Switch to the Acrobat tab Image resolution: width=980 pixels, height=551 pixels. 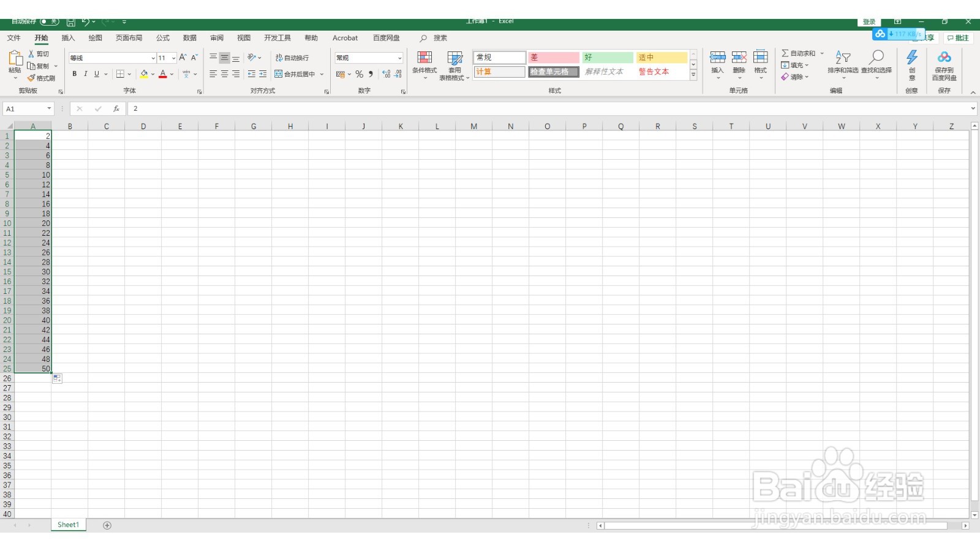click(345, 38)
